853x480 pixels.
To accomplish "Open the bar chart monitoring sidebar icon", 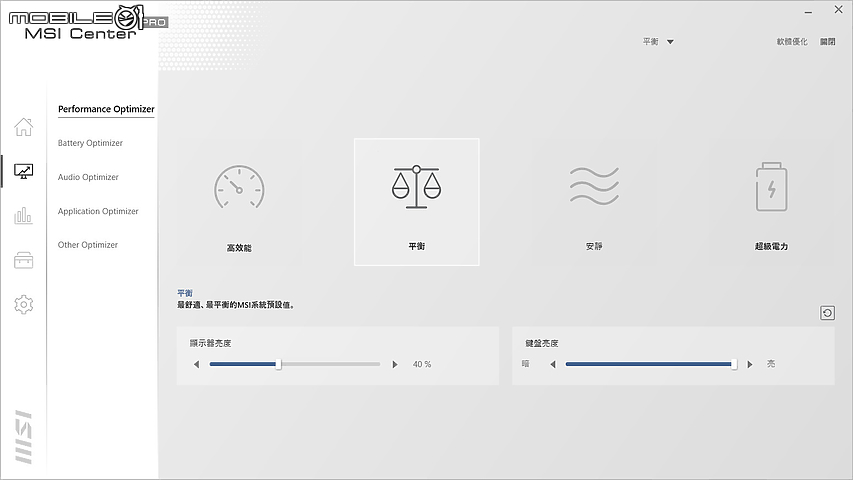I will coord(23,216).
